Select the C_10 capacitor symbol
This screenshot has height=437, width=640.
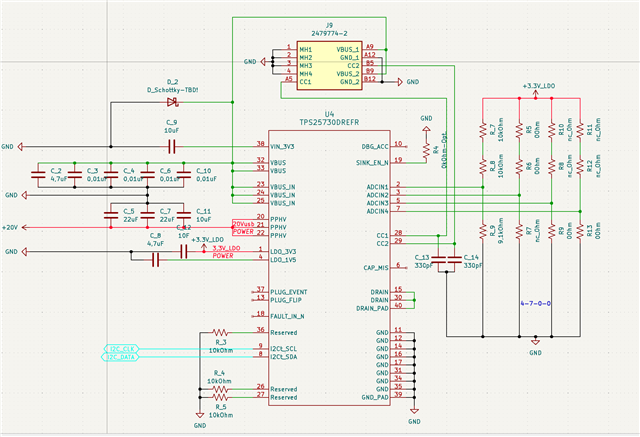click(x=184, y=175)
